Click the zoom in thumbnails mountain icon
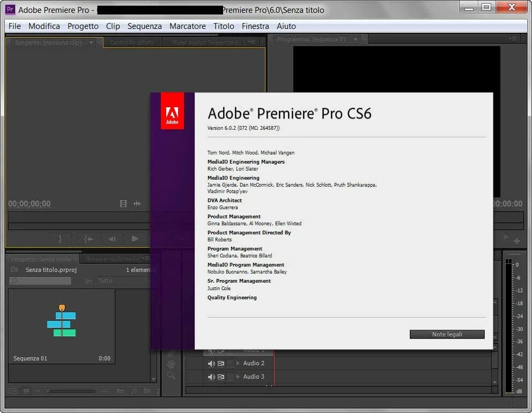This screenshot has width=532, height=413. pos(105,391)
